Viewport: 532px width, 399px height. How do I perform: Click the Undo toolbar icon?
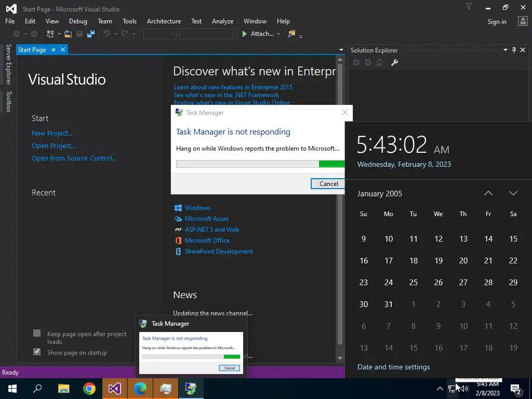coord(107,34)
